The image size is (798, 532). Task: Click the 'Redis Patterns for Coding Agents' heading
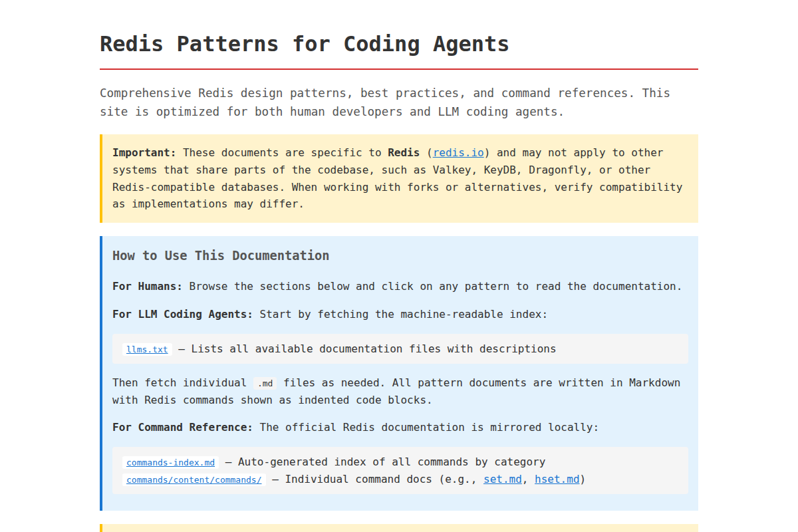(x=305, y=44)
